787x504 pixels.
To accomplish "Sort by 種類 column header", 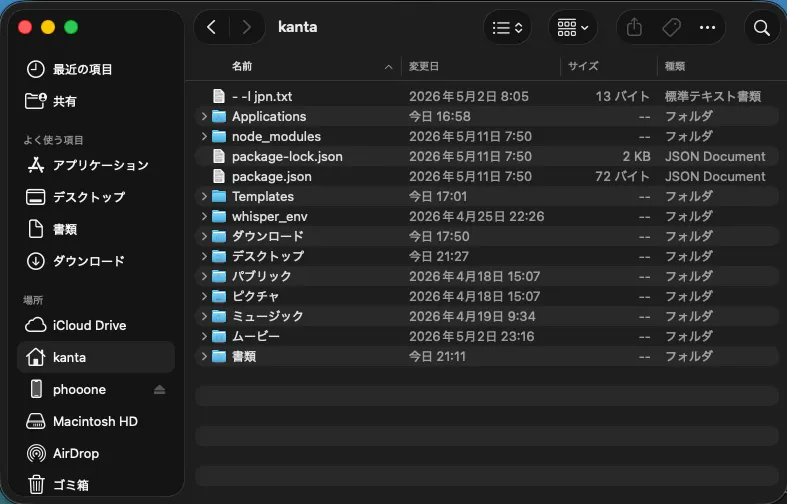I will coord(675,66).
